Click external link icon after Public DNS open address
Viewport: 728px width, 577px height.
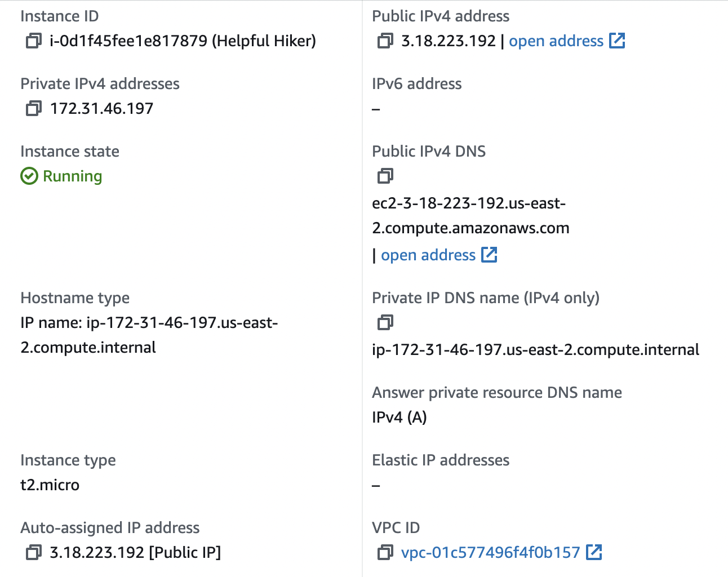[x=489, y=255]
